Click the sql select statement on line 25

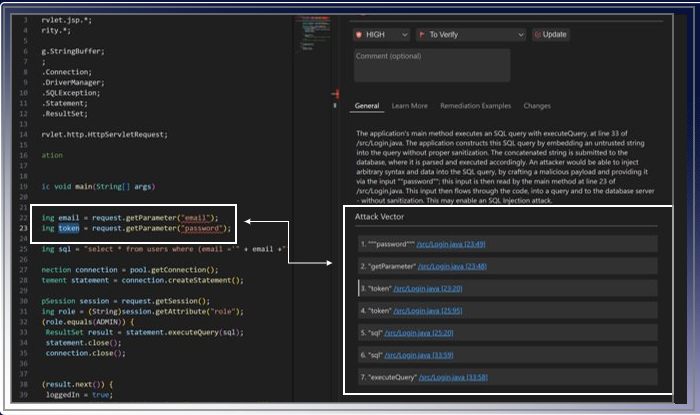163,249
